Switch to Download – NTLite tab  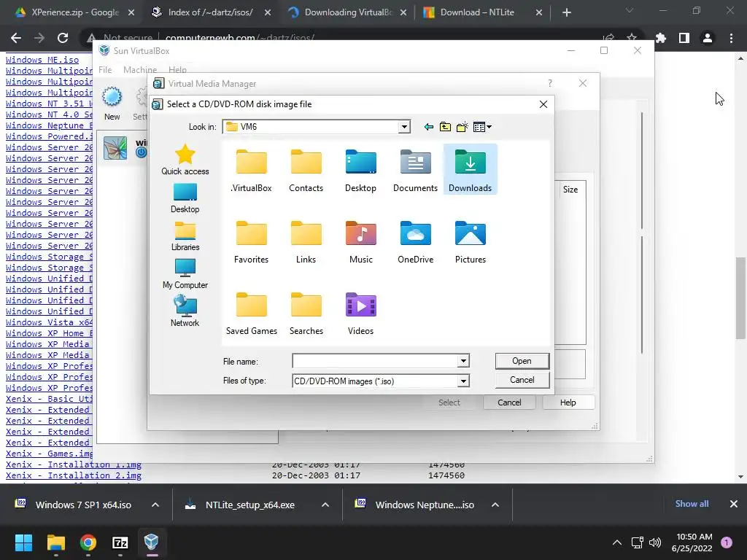click(482, 12)
